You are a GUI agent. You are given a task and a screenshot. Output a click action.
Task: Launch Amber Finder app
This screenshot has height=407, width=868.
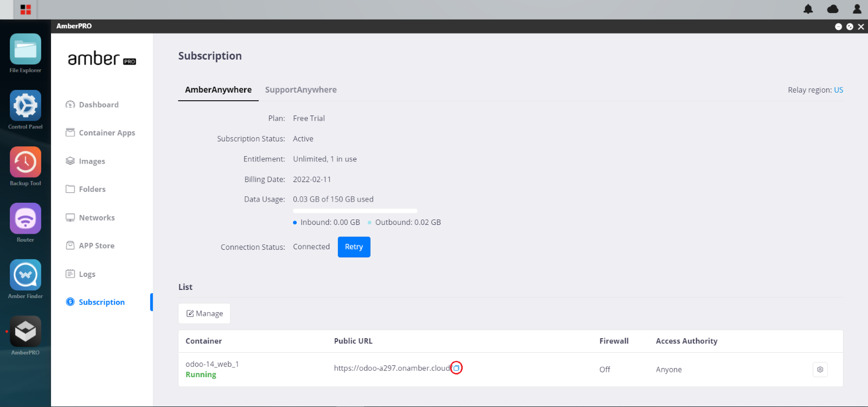pos(25,275)
